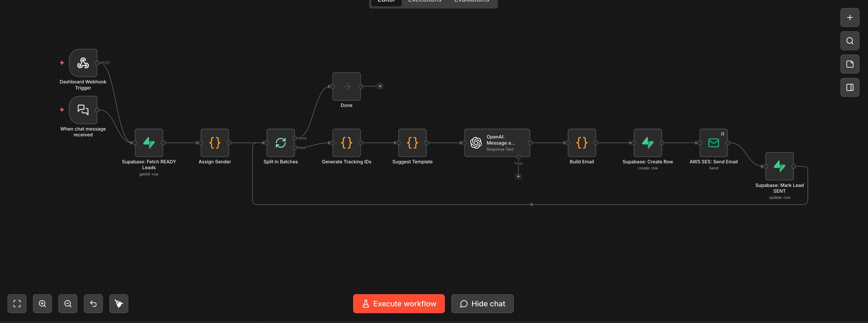Switch to the Executions tab

424,1
